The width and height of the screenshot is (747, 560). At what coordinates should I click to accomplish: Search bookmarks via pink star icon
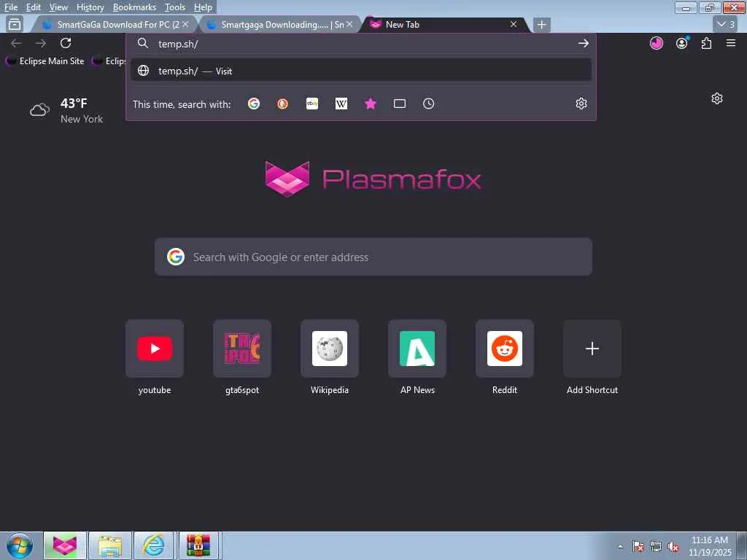tap(370, 104)
